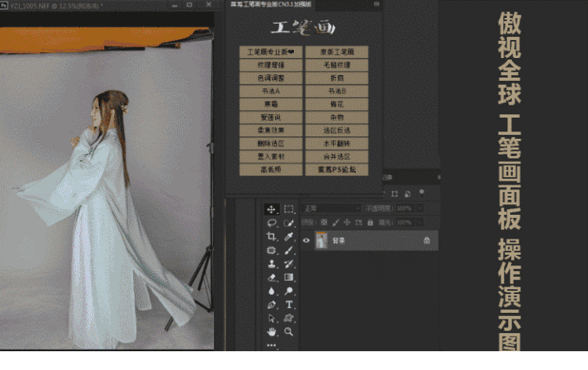588x370 pixels.
Task: Toggle the lock-all padlock in lock row
Action: tap(370, 223)
